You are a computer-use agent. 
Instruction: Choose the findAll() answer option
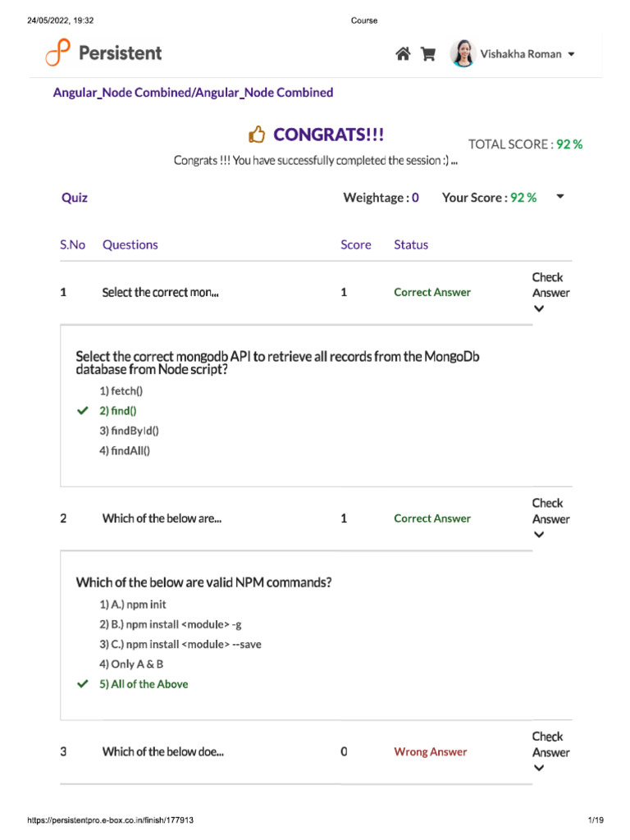(130, 450)
